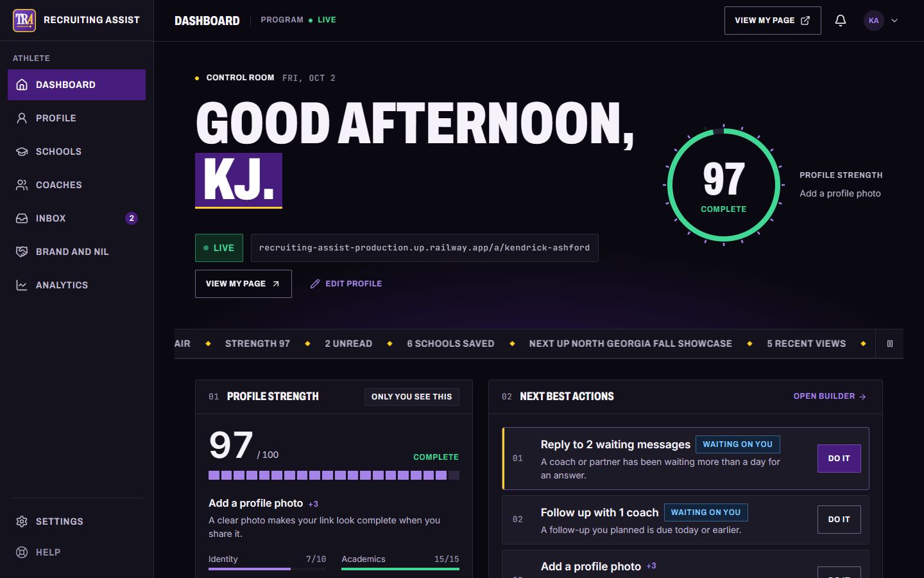Click the Brand and NIL shield icon

[22, 252]
